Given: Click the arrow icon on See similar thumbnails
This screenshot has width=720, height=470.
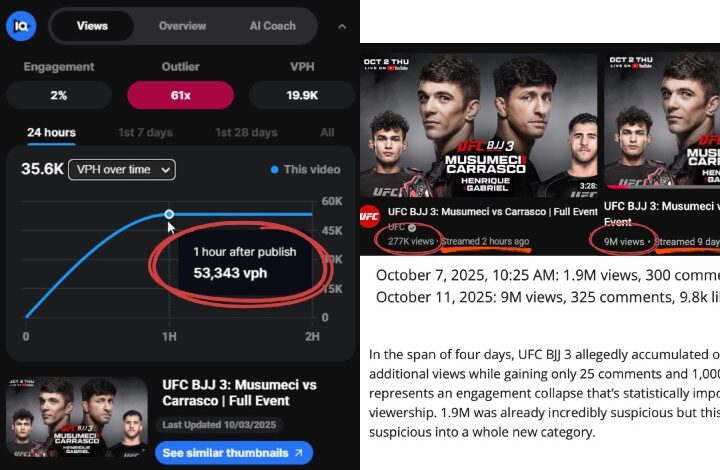Looking at the screenshot, I should click(x=298, y=453).
